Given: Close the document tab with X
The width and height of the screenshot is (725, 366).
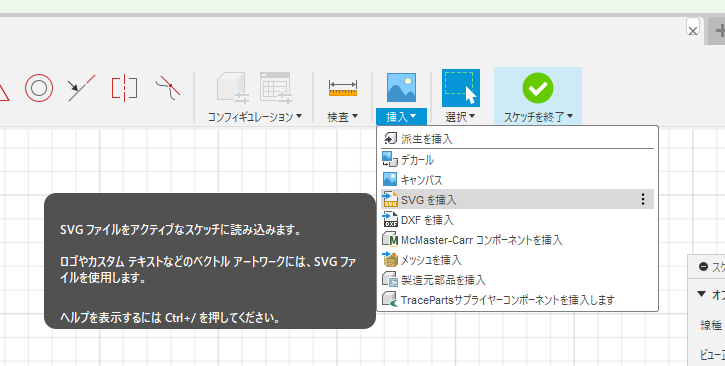Looking at the screenshot, I should 693,30.
